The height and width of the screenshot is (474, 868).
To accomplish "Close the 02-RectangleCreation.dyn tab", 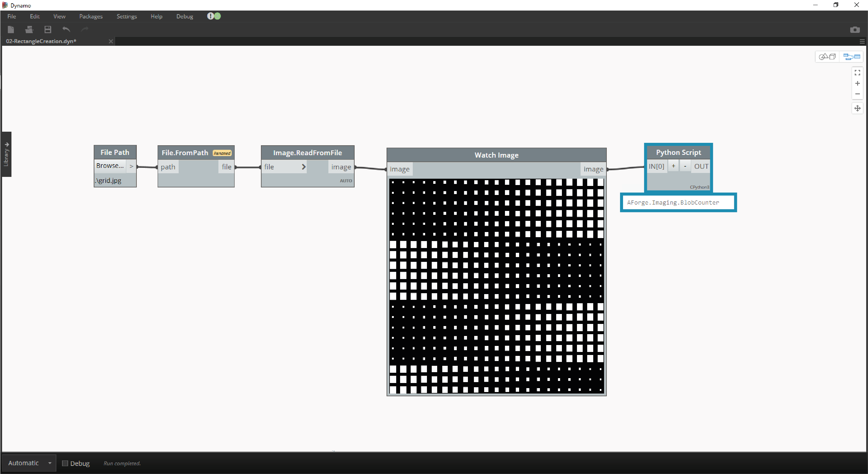I will point(111,41).
